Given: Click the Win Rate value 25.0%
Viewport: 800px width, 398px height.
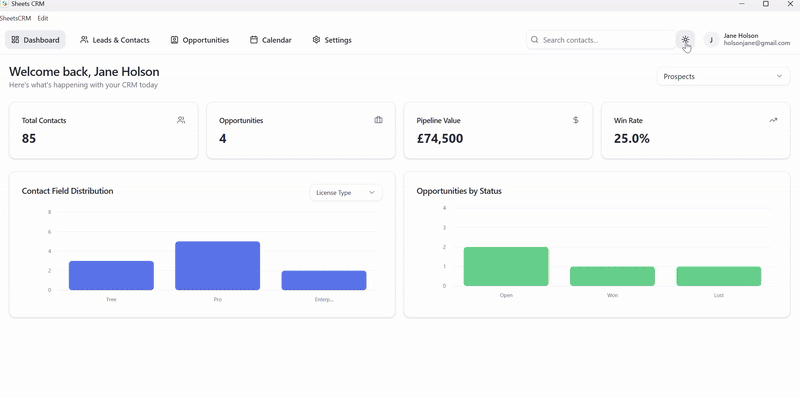Looking at the screenshot, I should click(632, 138).
